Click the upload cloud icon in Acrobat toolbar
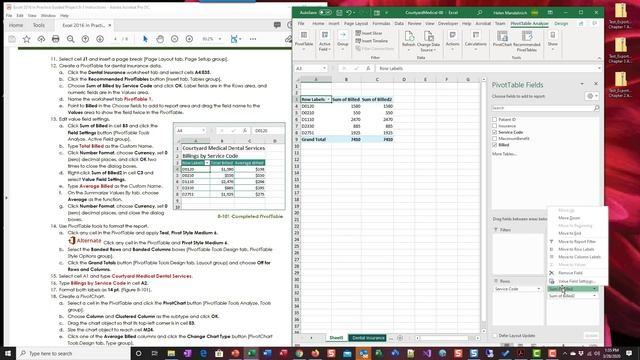This screenshot has width=640, height=360. (x=41, y=39)
